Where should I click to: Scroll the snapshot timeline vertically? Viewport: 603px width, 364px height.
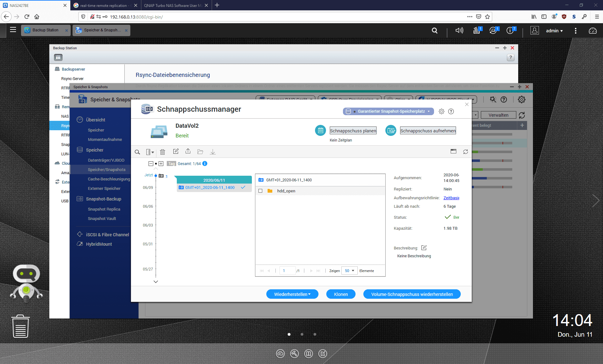156,282
